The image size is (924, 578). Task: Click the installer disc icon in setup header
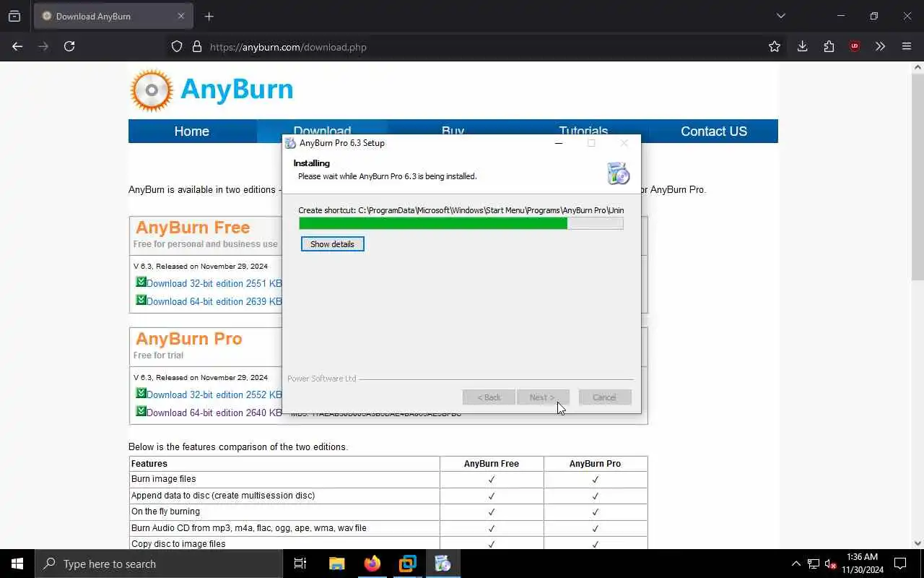pos(619,173)
